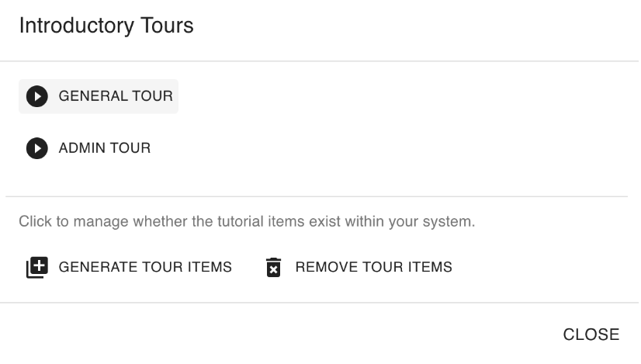Start the General Tour

pos(99,96)
